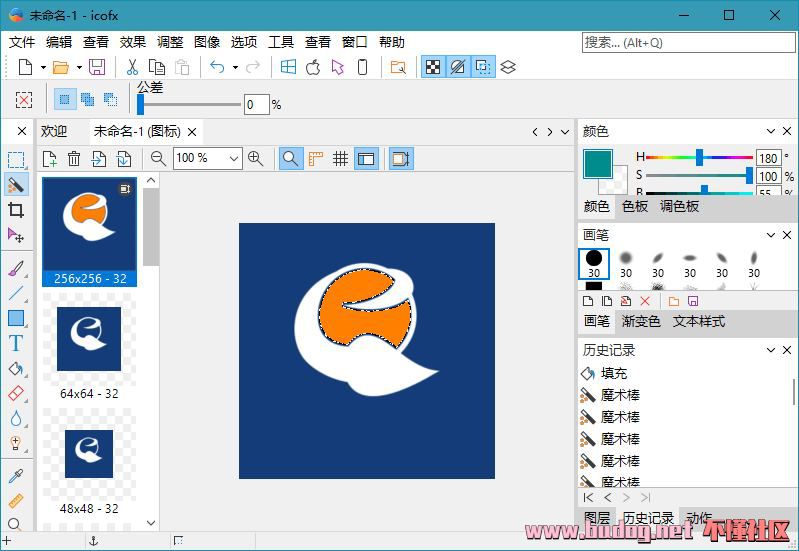Pick the Text tool
The image size is (799, 551).
(x=16, y=343)
